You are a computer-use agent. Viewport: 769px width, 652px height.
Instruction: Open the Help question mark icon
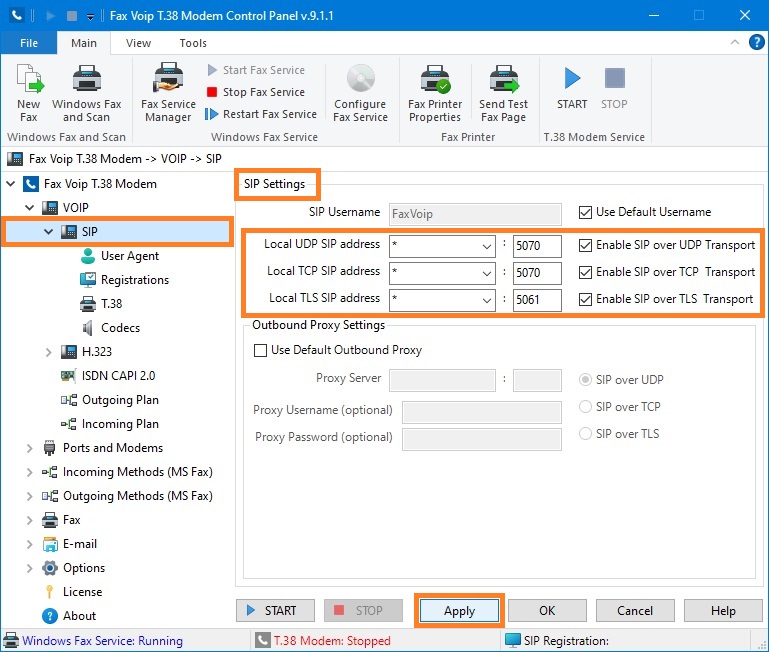(x=756, y=42)
